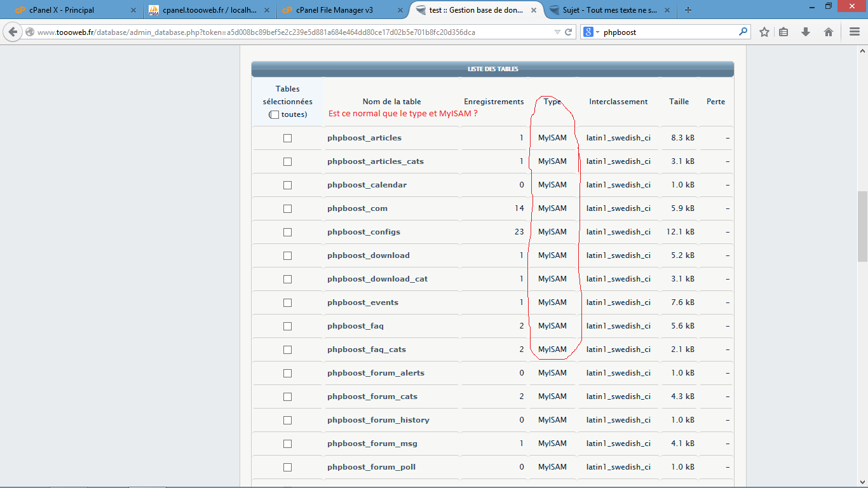The height and width of the screenshot is (488, 868).
Task: Open the downloads arrow icon
Action: tap(806, 32)
